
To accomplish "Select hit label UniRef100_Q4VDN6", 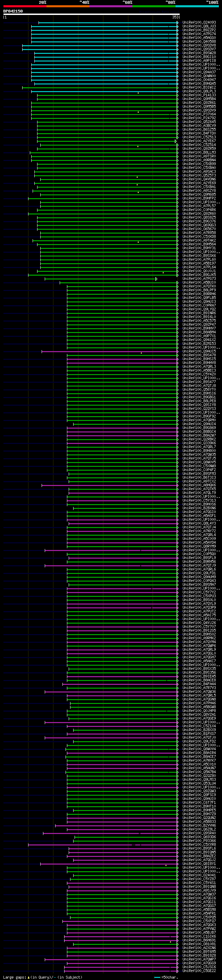I will [199, 179].
